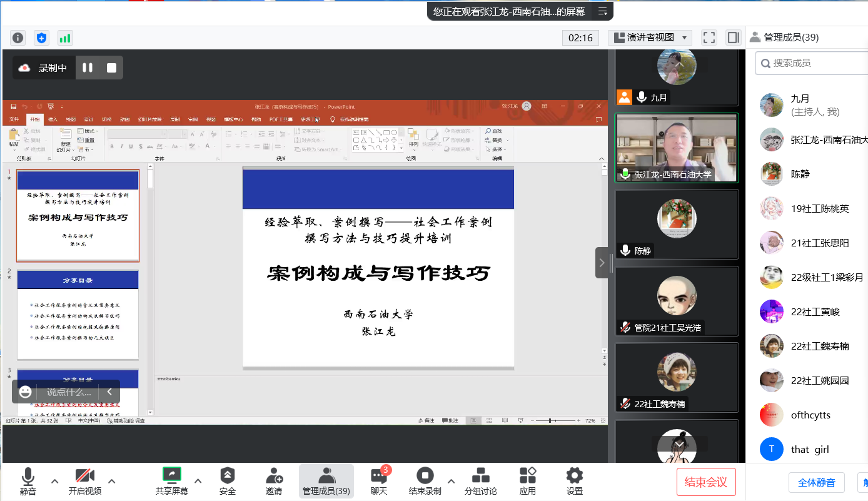868x501 pixels.
Task: Click the Security (安全) icon
Action: (228, 480)
